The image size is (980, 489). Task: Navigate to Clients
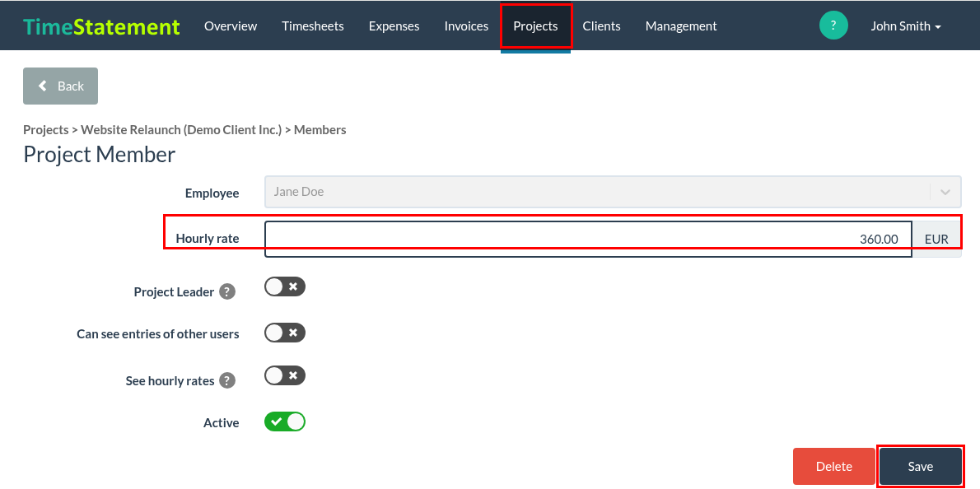[601, 26]
